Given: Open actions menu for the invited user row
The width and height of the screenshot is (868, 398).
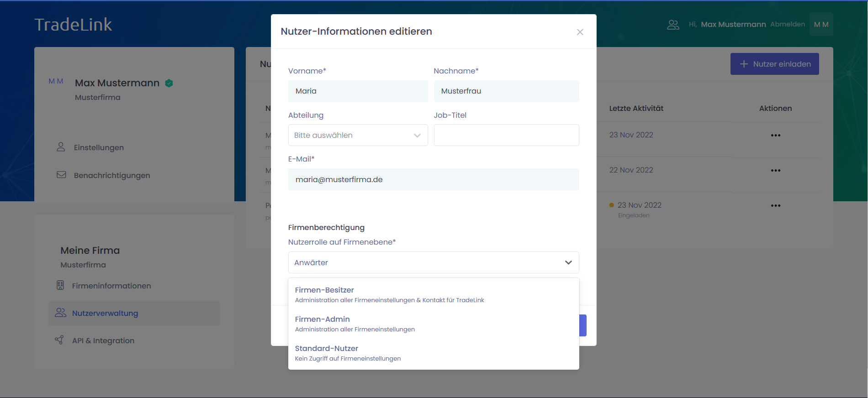Looking at the screenshot, I should click(775, 205).
